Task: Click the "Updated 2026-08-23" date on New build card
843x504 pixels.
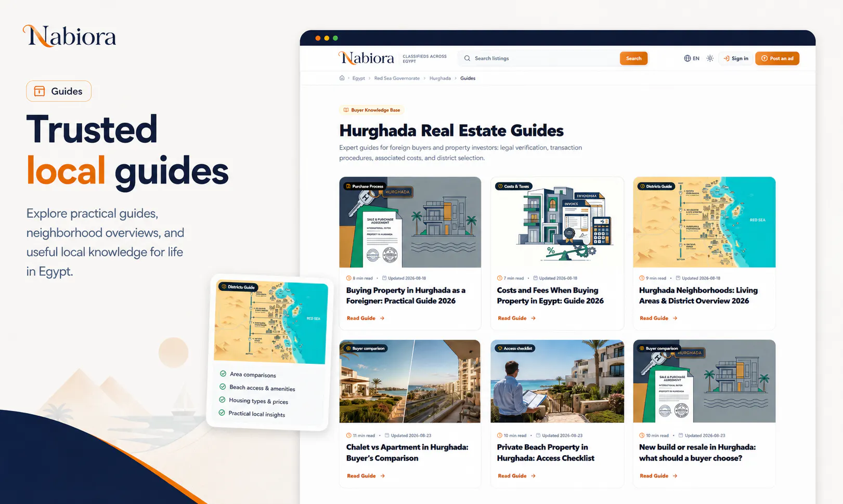Action: pos(705,435)
